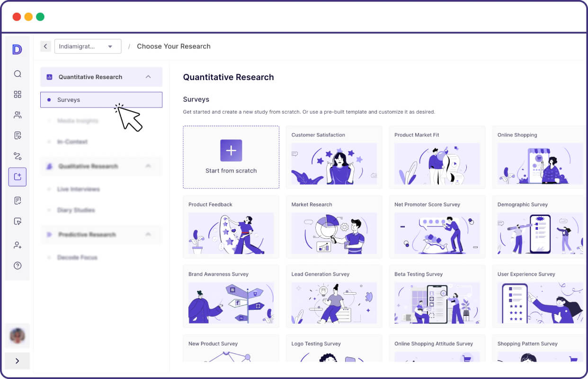The width and height of the screenshot is (588, 379).
Task: Collapse the Quantitative Research section
Action: 148,77
